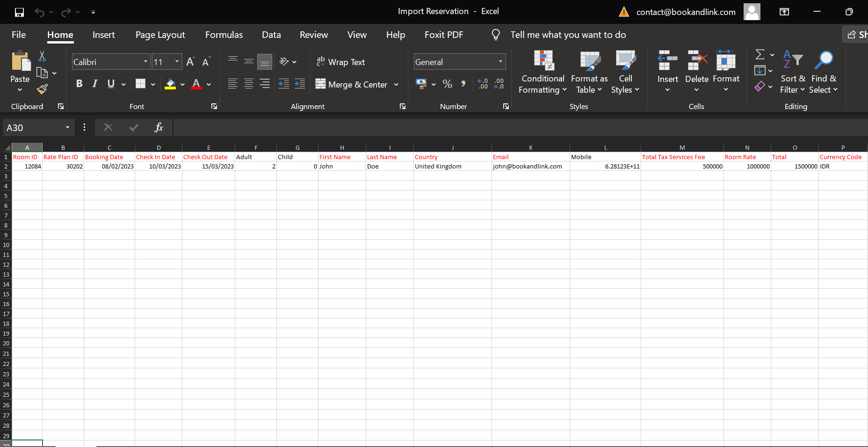Click Insert cells button

(667, 72)
